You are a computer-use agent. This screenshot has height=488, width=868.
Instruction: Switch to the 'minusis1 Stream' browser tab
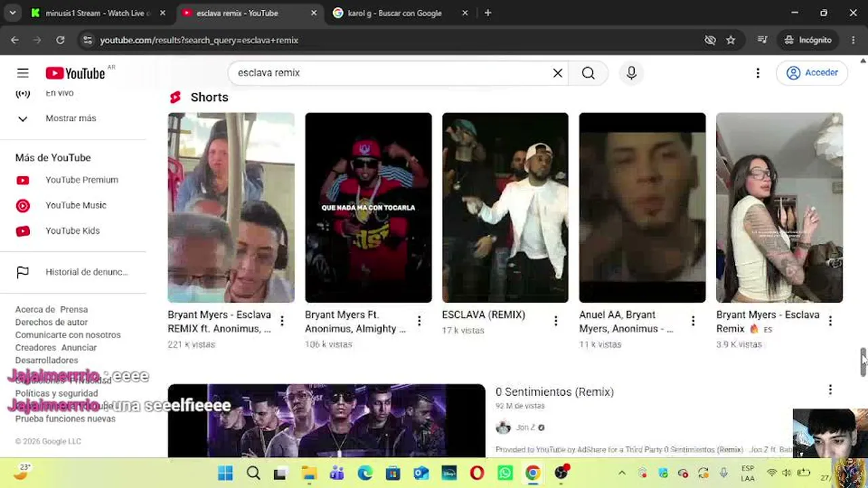click(x=99, y=13)
